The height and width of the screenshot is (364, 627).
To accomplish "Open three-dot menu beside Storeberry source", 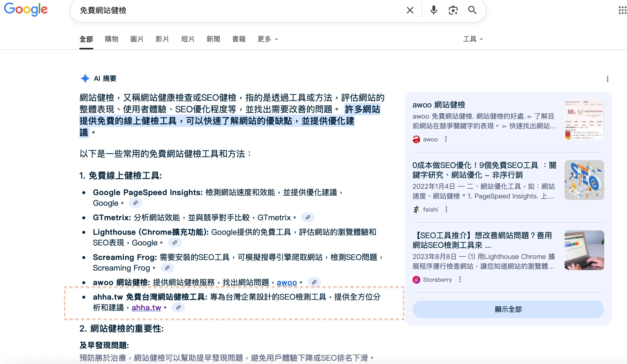I will (460, 279).
